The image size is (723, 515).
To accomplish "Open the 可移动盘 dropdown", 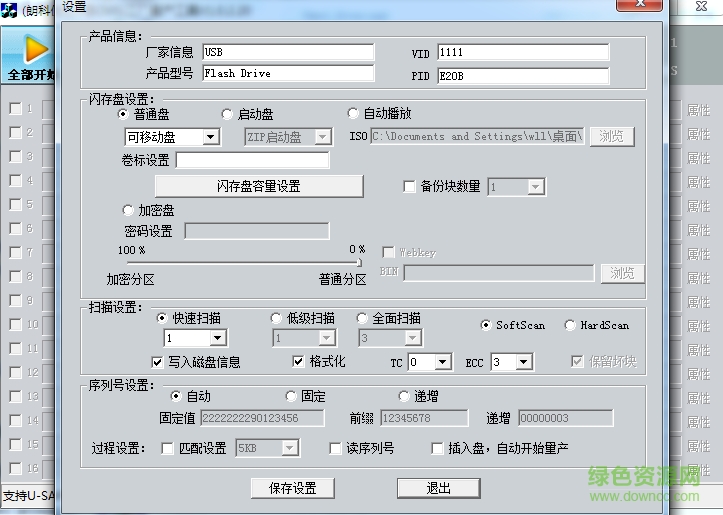I will click(211, 137).
